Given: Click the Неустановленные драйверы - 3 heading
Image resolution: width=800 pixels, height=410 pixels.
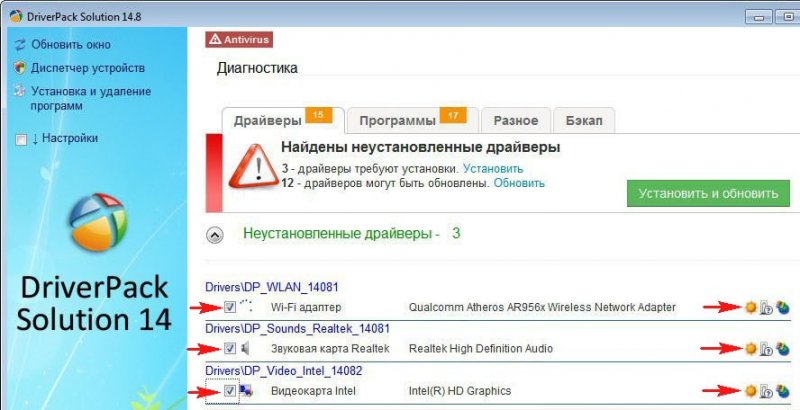Looking at the screenshot, I should click(352, 234).
